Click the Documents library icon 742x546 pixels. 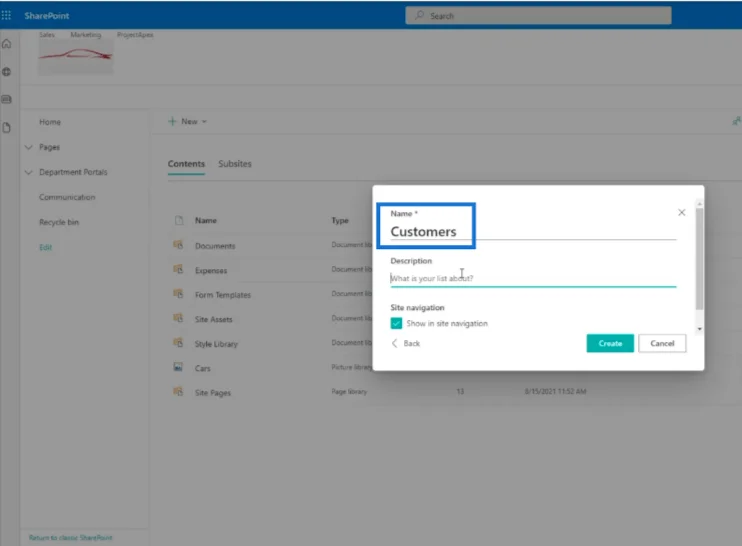coord(178,245)
